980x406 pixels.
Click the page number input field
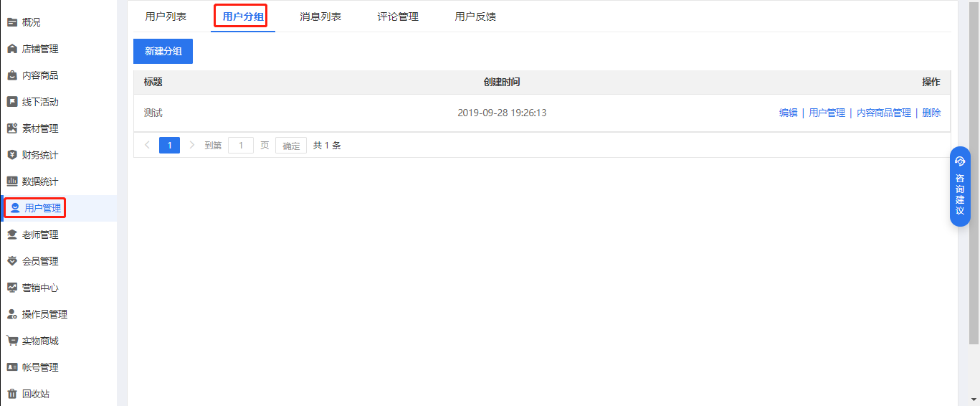[x=241, y=145]
